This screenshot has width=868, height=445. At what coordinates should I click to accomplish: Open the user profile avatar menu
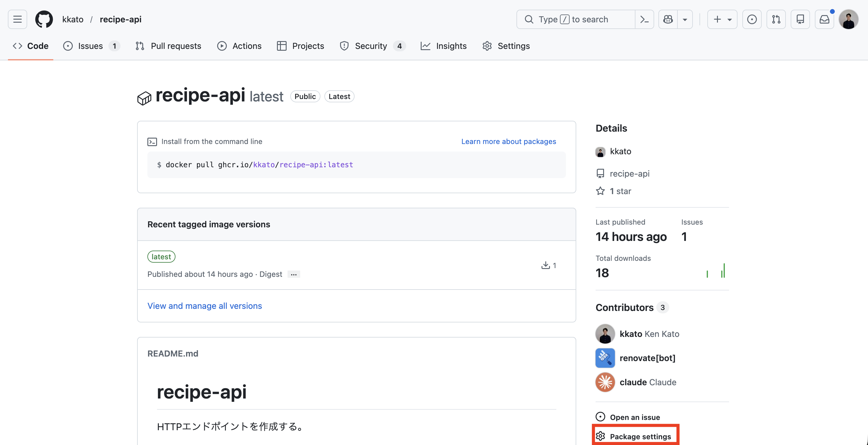pyautogui.click(x=848, y=19)
